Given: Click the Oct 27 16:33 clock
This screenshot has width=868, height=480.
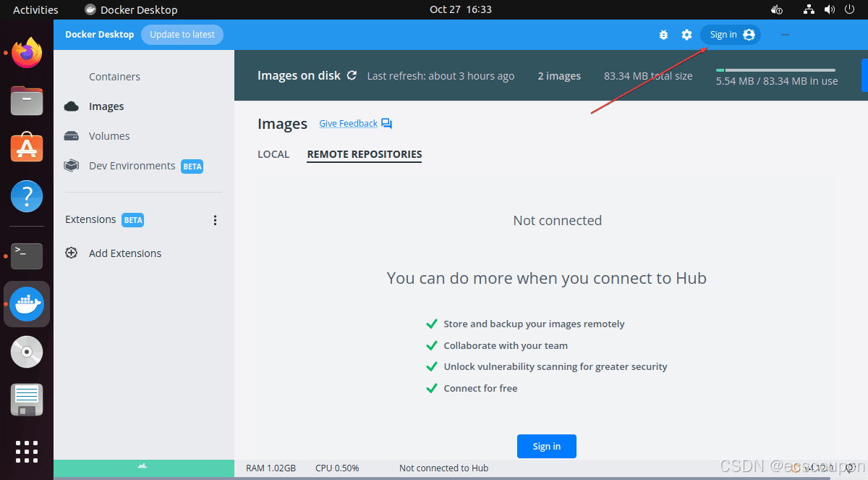Looking at the screenshot, I should coord(461,9).
